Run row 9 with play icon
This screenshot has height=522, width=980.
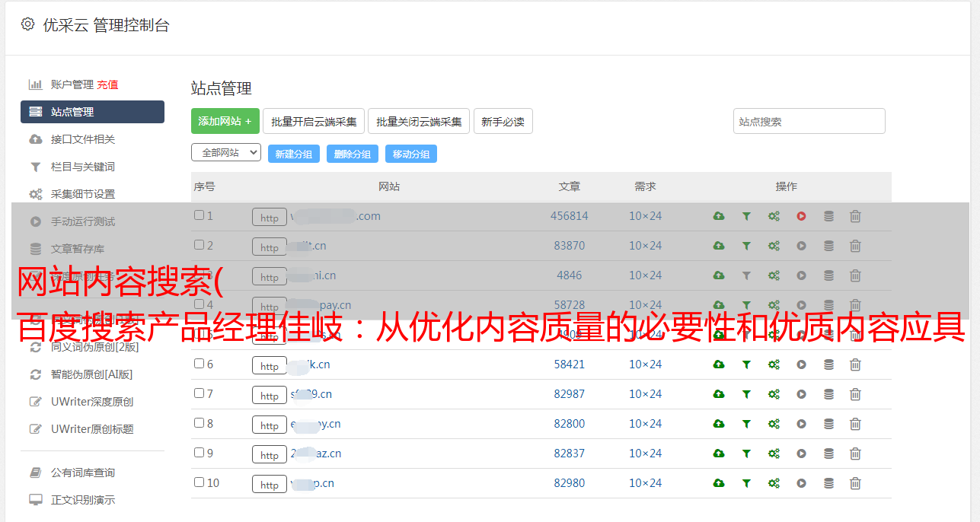click(801, 454)
